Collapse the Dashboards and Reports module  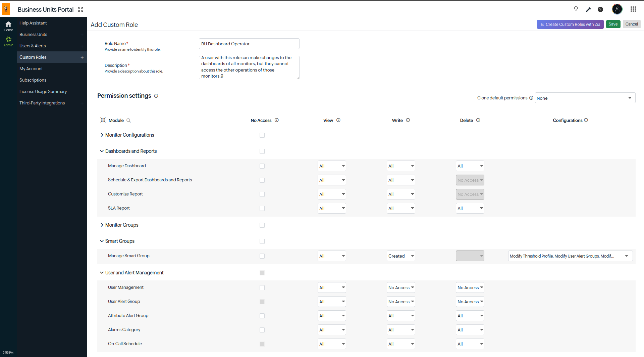(x=102, y=151)
